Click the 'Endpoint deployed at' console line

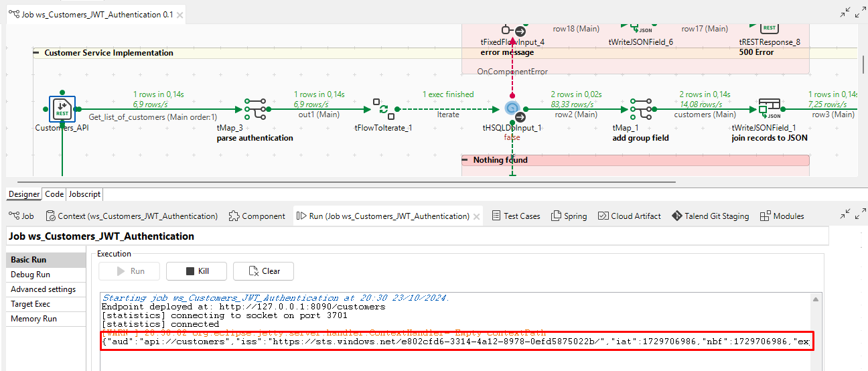click(243, 307)
